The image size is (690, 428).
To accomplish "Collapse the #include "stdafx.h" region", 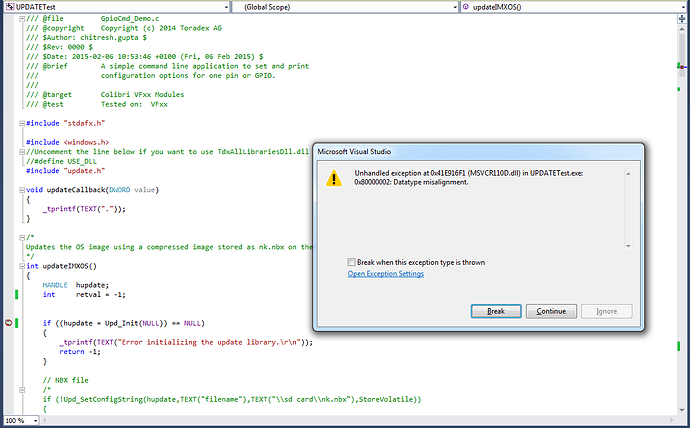I will tap(22, 123).
